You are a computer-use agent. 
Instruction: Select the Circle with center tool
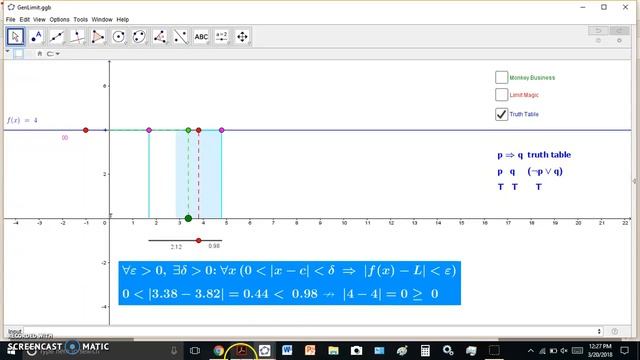pyautogui.click(x=119, y=37)
